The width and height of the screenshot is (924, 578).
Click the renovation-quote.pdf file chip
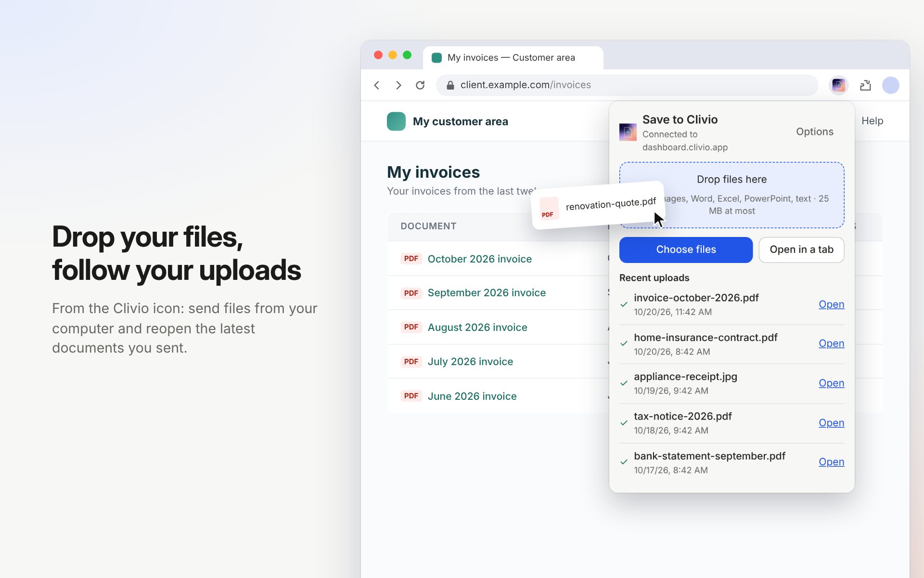click(598, 205)
